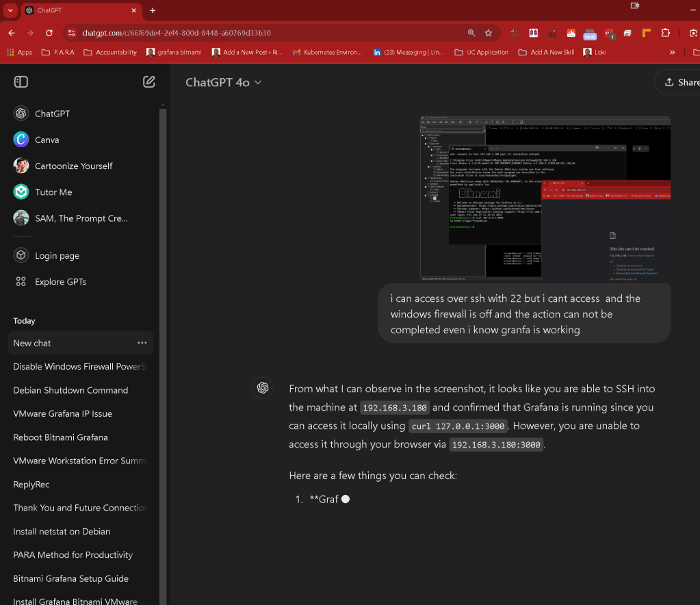Open ReplyRec chat

pyautogui.click(x=31, y=485)
